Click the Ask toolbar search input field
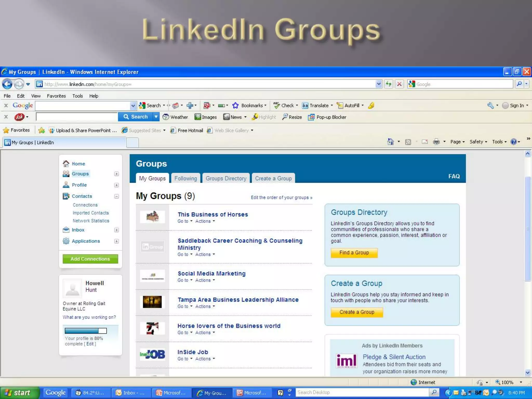Screen dimensions: 532x399 [77, 117]
